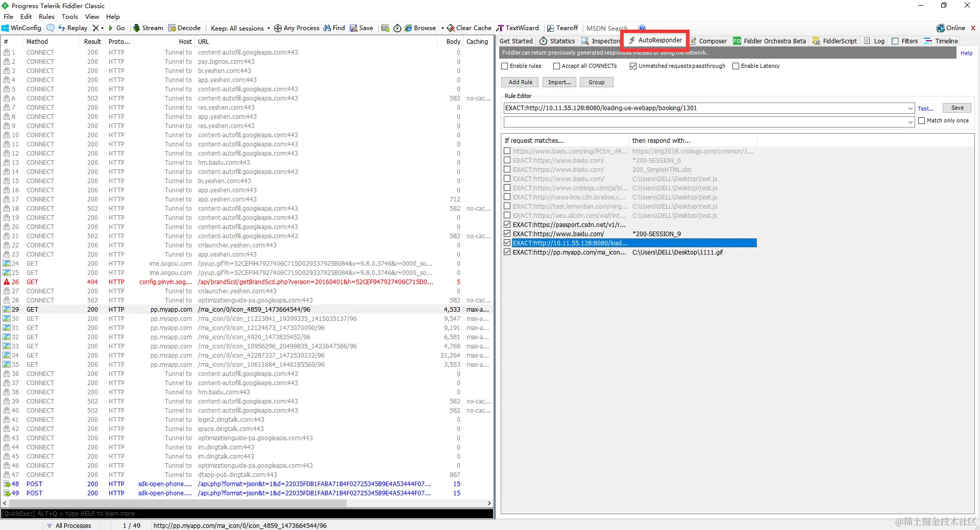The width and height of the screenshot is (980, 530).
Task: Click the timer clock icon
Action: click(x=397, y=28)
